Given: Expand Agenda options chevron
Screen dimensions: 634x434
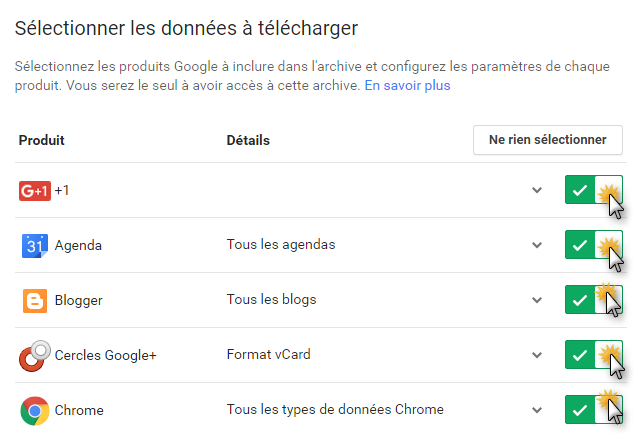Looking at the screenshot, I should click(537, 245).
